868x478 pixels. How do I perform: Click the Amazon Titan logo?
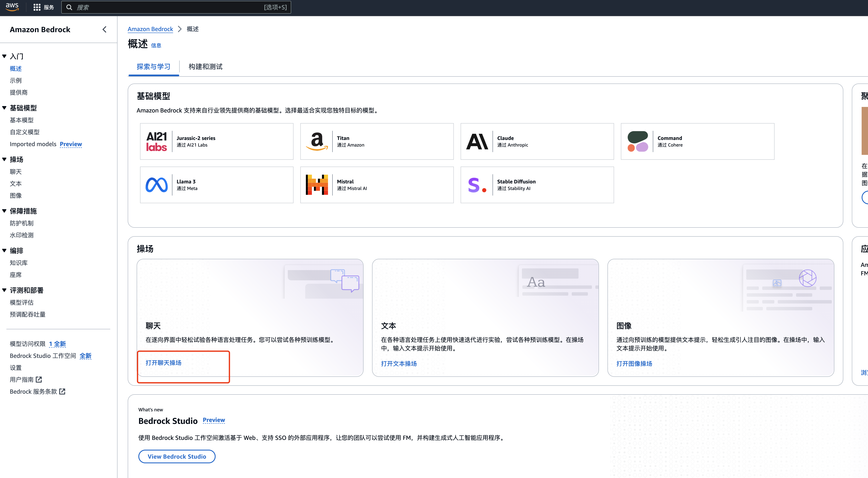coord(317,142)
